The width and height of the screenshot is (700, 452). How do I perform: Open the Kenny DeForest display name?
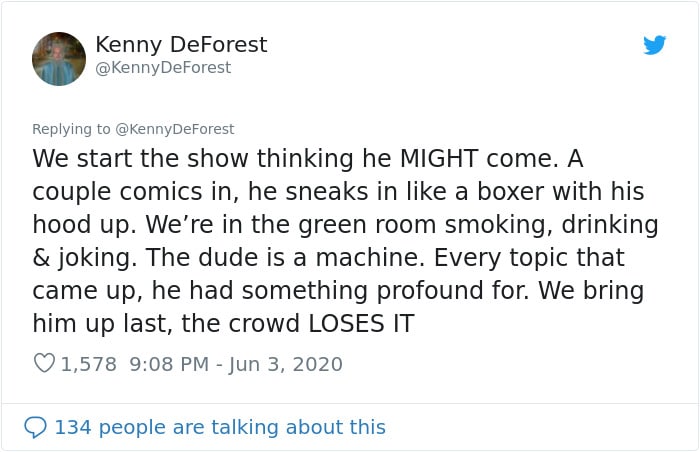click(181, 45)
